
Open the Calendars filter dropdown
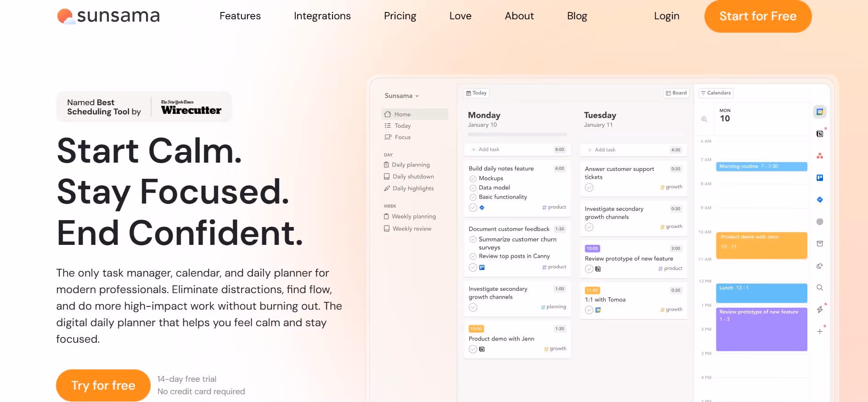(716, 93)
